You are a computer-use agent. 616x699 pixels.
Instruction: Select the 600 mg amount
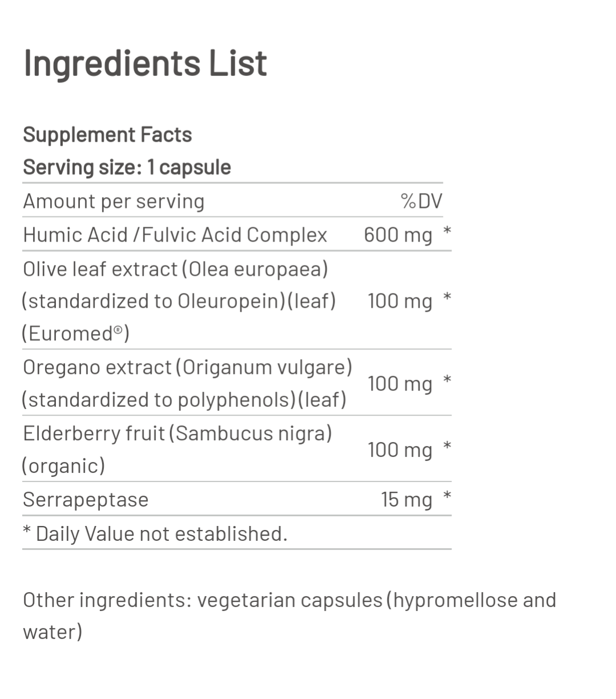pos(398,235)
